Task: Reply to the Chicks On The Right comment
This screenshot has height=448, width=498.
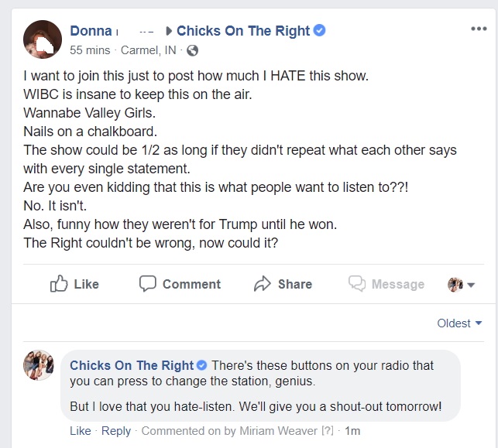Action: point(116,431)
